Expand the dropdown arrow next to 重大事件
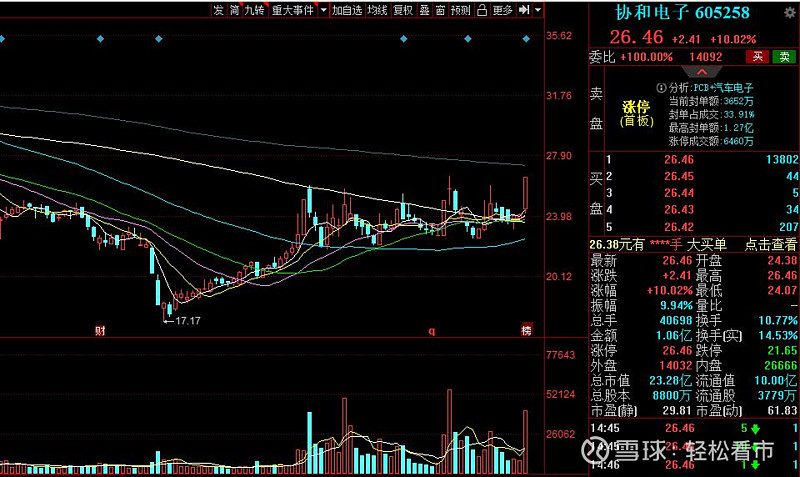The height and width of the screenshot is (477, 800). pos(323,10)
